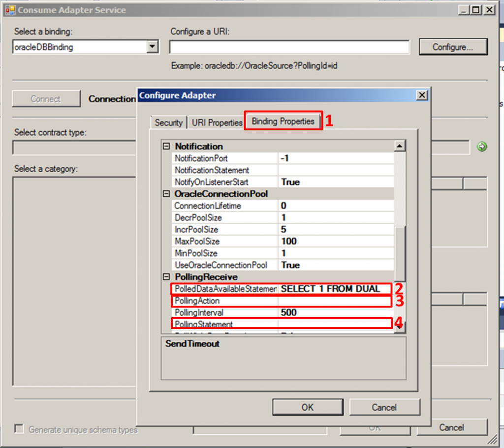Image resolution: width=504 pixels, height=448 pixels.
Task: Cancel the Consume Adapter Service window
Action: 452,427
